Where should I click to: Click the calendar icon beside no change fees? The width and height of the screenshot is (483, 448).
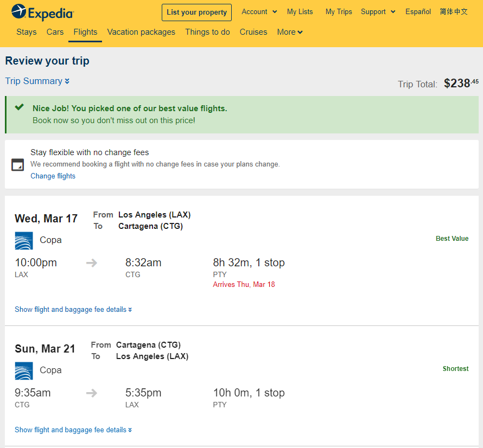[x=17, y=164]
